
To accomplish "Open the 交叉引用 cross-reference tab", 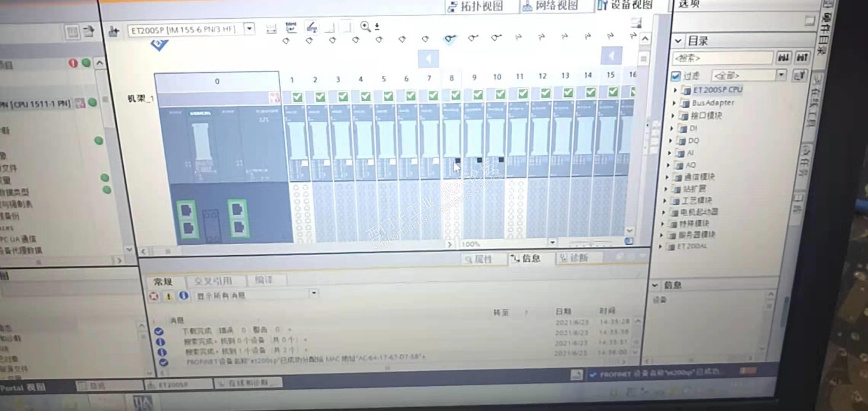I will [213, 281].
